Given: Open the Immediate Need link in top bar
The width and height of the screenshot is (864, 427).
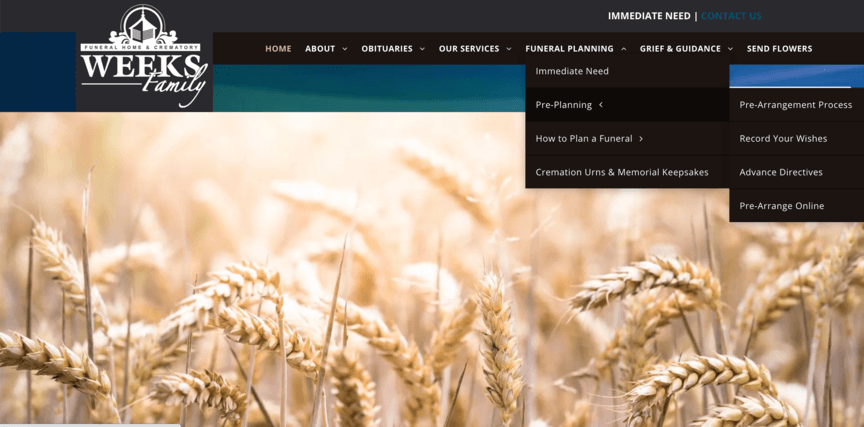Looking at the screenshot, I should pyautogui.click(x=649, y=16).
